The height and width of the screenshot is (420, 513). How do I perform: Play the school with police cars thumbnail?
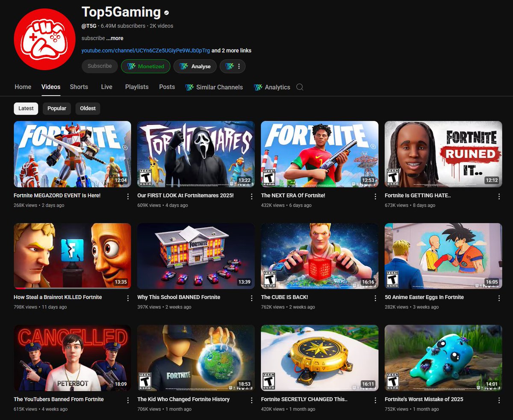click(196, 256)
